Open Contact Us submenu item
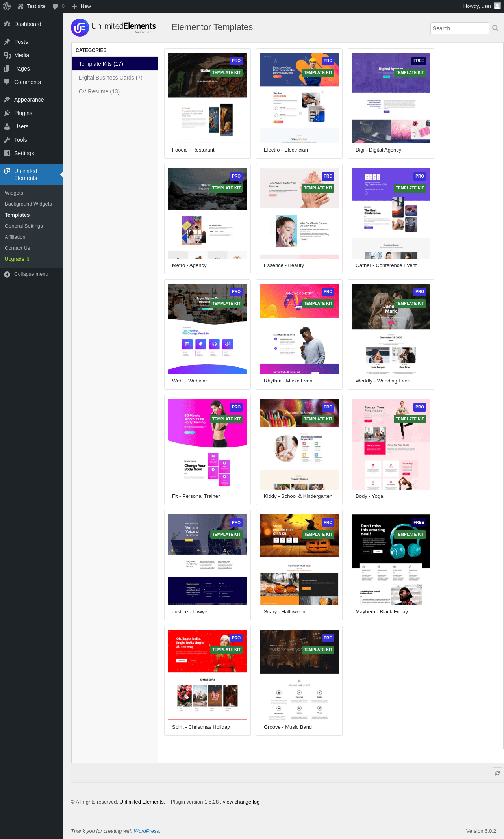 [17, 248]
